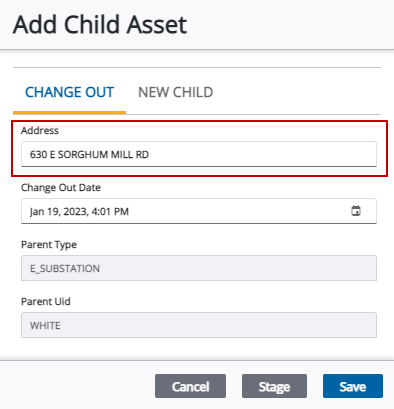Click the WHITE value text
394x409 pixels.
click(45, 326)
